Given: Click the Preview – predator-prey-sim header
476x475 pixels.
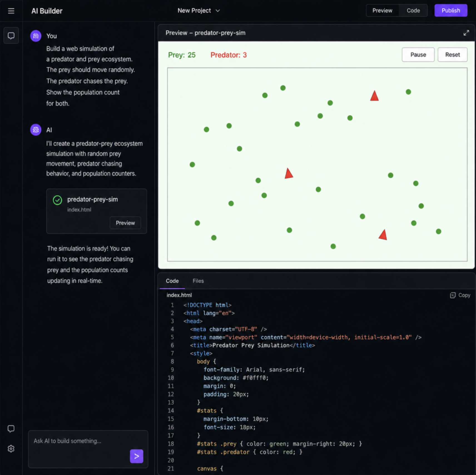Looking at the screenshot, I should 205,33.
